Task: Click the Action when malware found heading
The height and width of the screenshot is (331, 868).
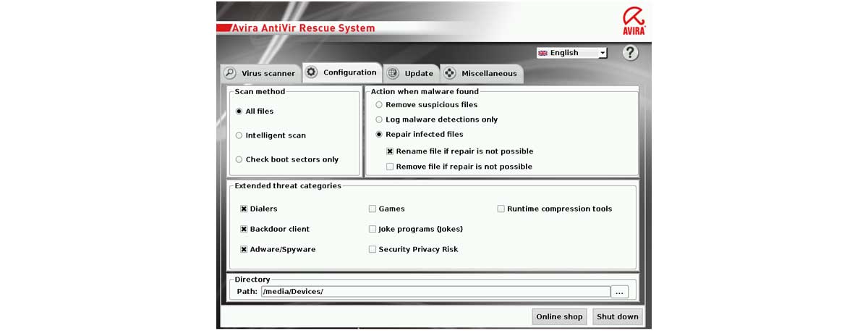Action: 425,92
